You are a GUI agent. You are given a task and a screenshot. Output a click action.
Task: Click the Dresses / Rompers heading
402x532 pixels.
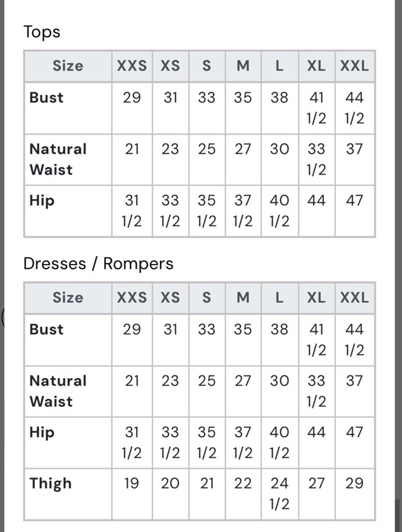(98, 264)
